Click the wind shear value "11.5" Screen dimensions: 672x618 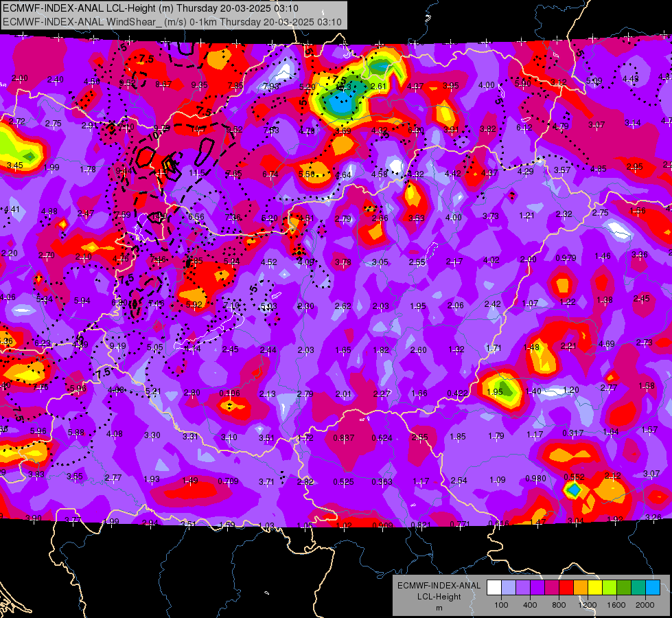pos(197,173)
